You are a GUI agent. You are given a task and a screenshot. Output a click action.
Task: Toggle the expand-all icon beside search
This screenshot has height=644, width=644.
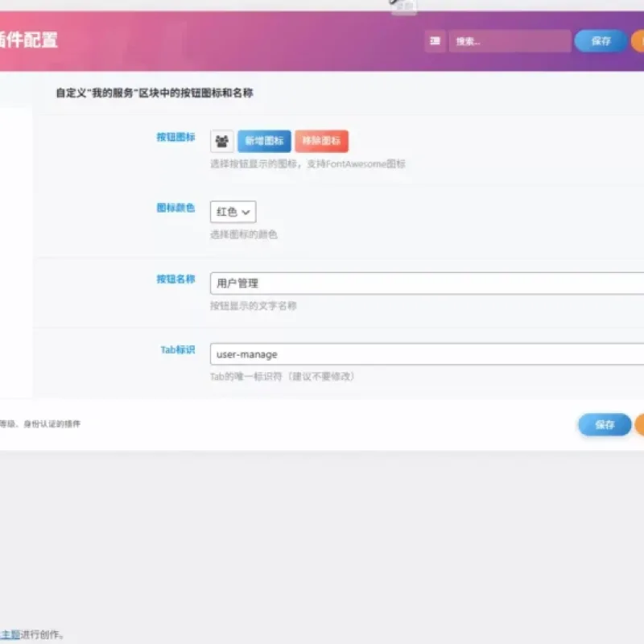435,41
